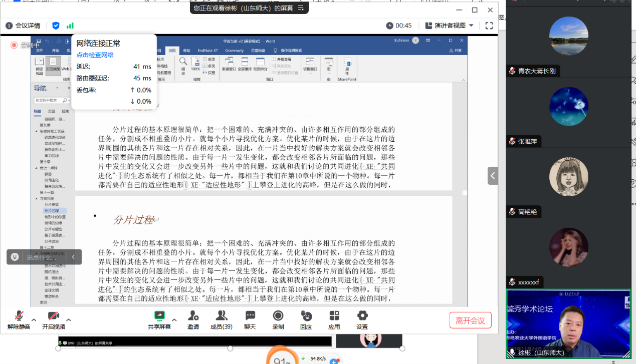
Task: Click the green network signal bars icon
Action: (x=70, y=26)
